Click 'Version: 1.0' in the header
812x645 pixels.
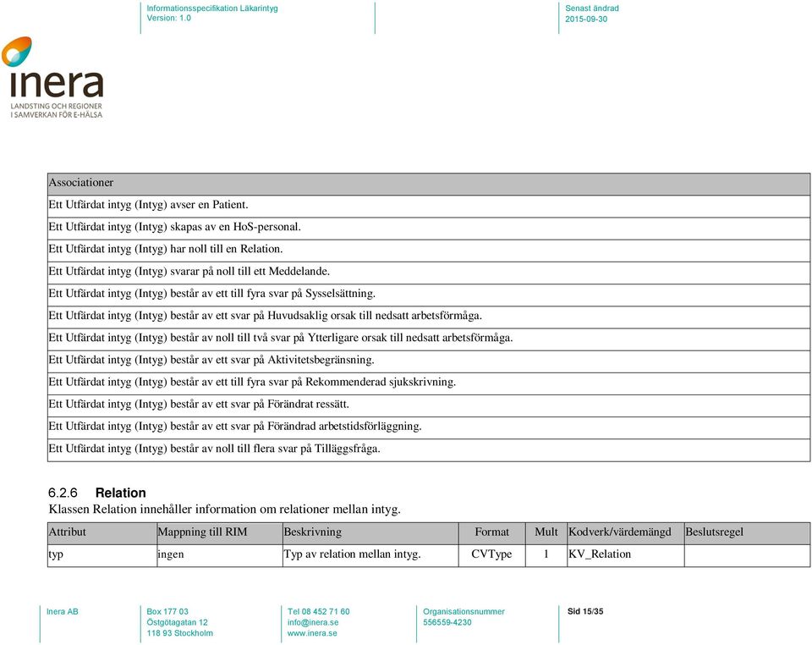click(x=169, y=18)
